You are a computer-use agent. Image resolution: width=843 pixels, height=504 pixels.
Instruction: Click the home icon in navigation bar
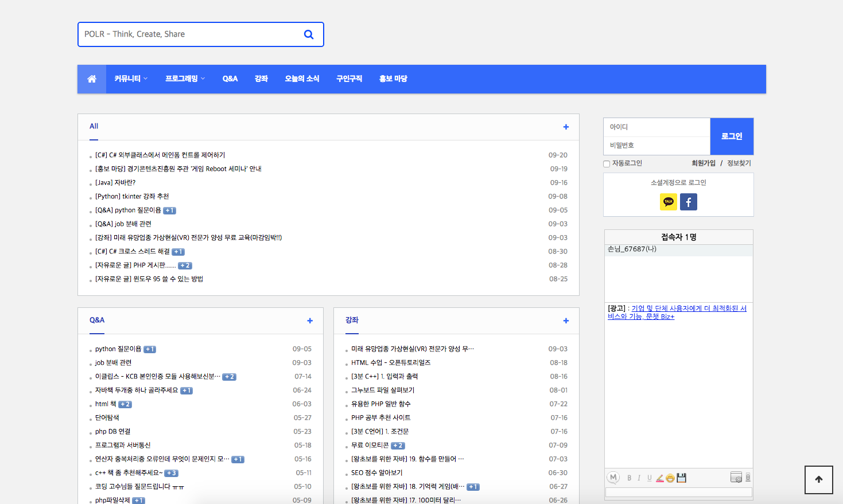tap(92, 79)
